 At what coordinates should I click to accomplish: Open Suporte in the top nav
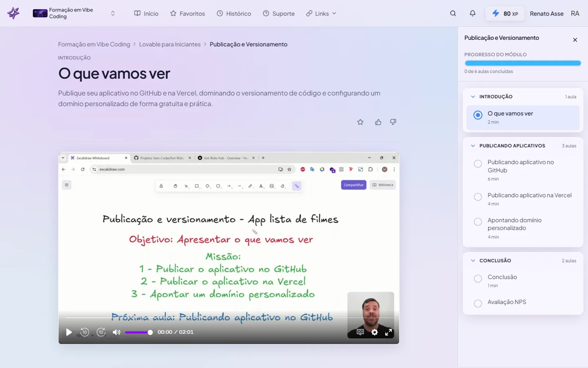point(279,14)
